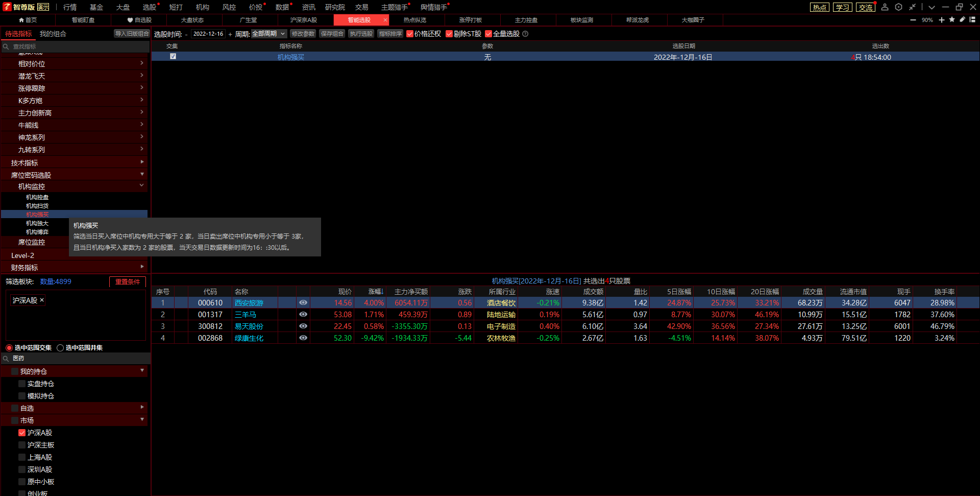Uncheck the 沪深A股 market checkbox
This screenshot has height=496, width=980.
pos(22,433)
